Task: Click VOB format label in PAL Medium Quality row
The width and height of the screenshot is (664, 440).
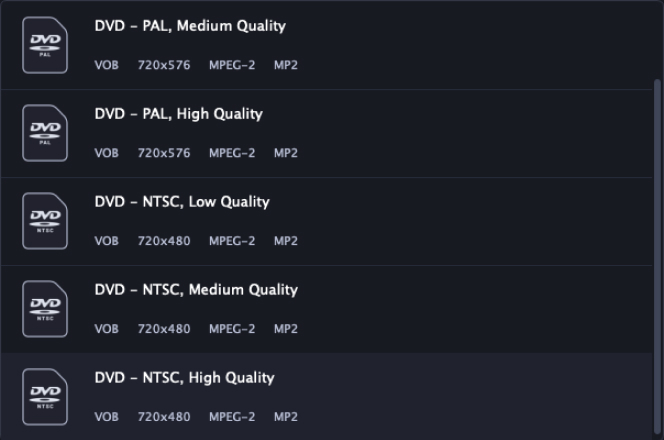Action: [107, 65]
